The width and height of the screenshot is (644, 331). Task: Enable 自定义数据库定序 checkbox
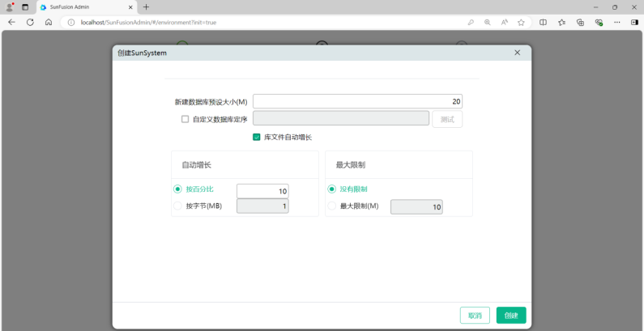pyautogui.click(x=186, y=119)
